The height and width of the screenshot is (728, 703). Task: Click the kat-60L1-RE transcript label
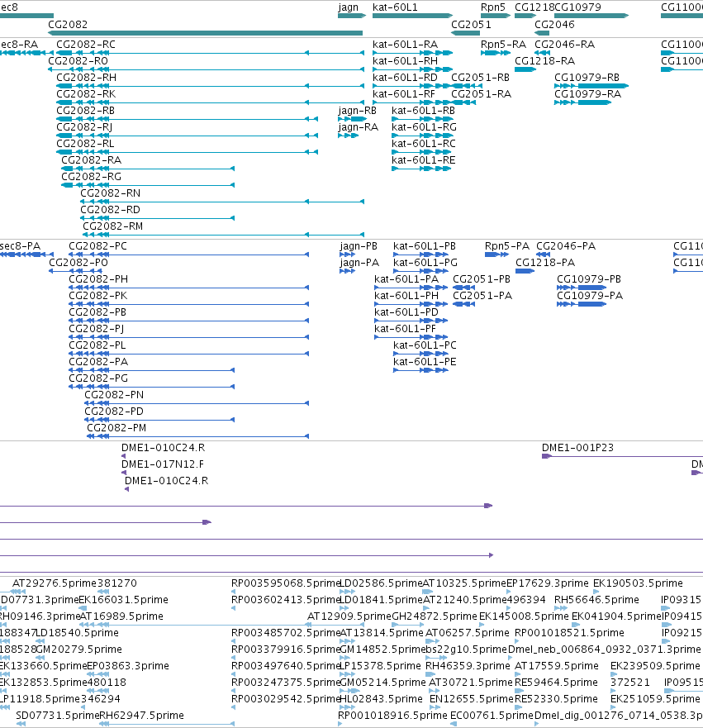click(x=424, y=160)
